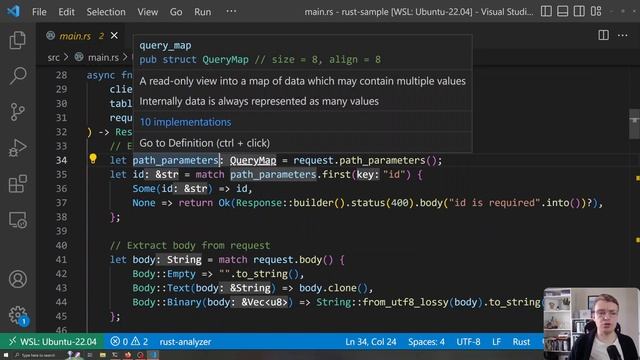Viewport: 640px width, 360px height.
Task: Close the main.rs tab
Action: pos(114,36)
